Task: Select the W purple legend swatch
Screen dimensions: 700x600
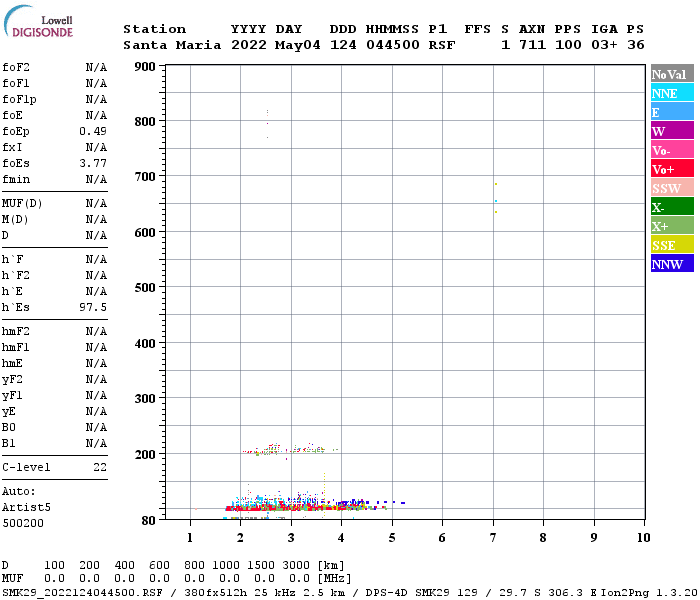Action: coord(672,131)
